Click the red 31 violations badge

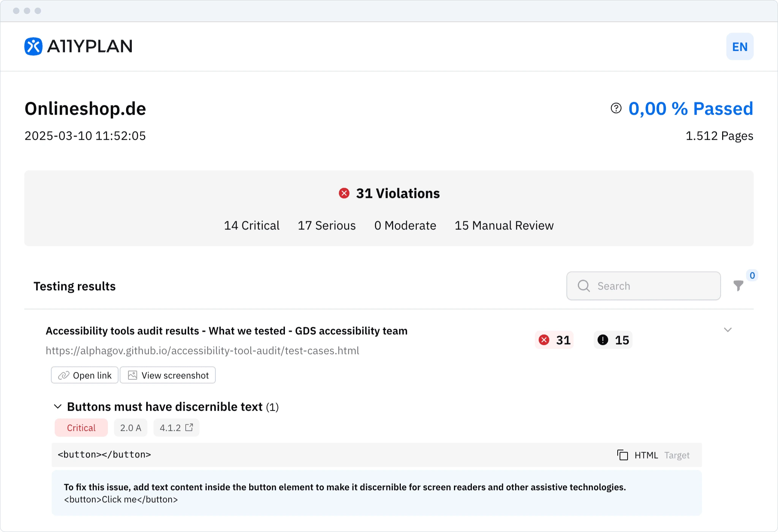click(554, 340)
